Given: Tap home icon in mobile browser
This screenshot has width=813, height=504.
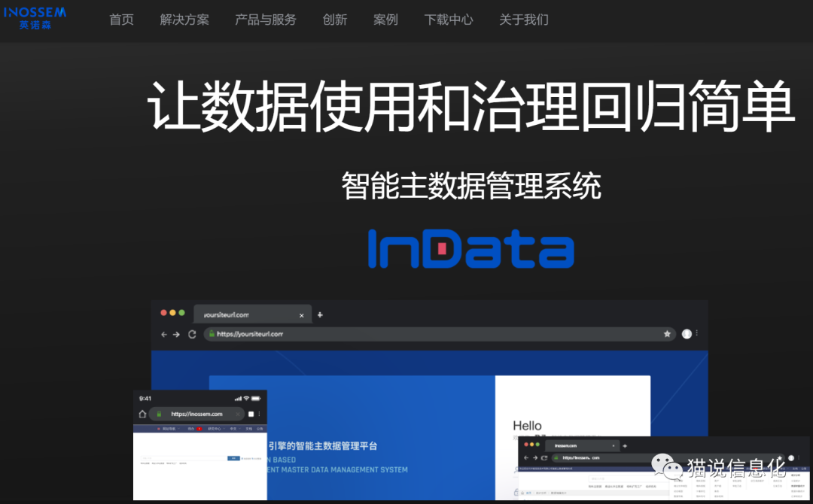Looking at the screenshot, I should pos(142,414).
